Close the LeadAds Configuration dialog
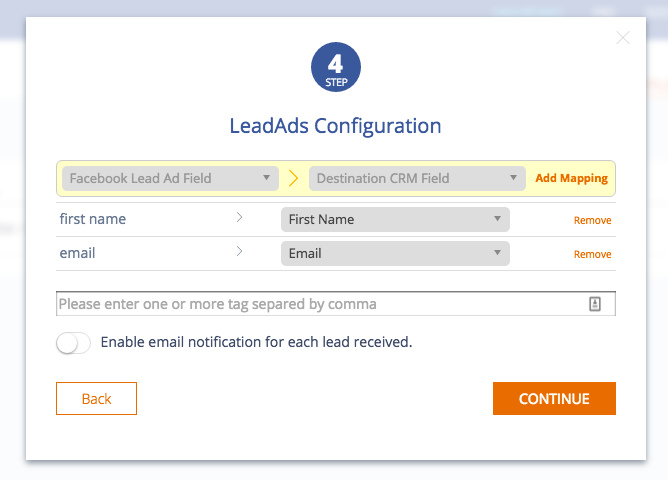 click(623, 38)
